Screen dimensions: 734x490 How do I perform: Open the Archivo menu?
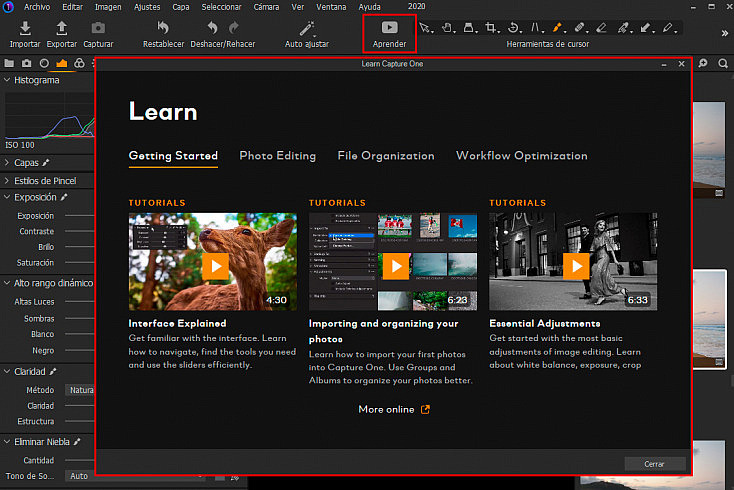pos(37,7)
